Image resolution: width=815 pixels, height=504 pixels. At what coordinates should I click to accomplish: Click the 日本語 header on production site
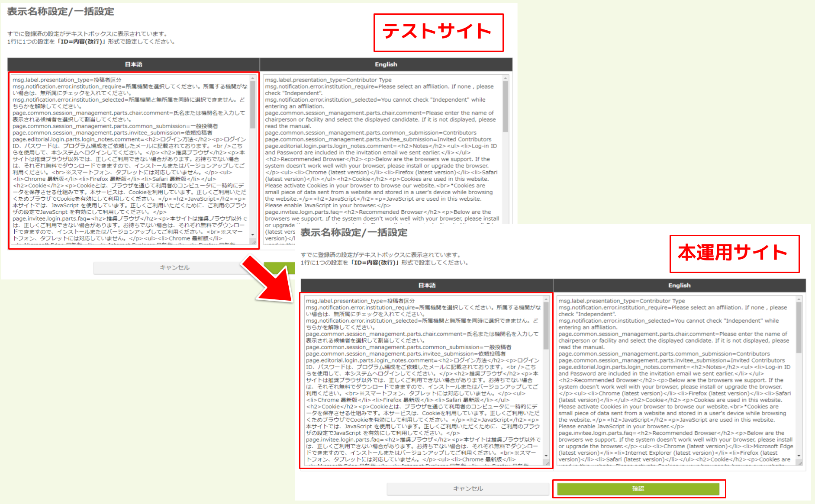click(428, 285)
